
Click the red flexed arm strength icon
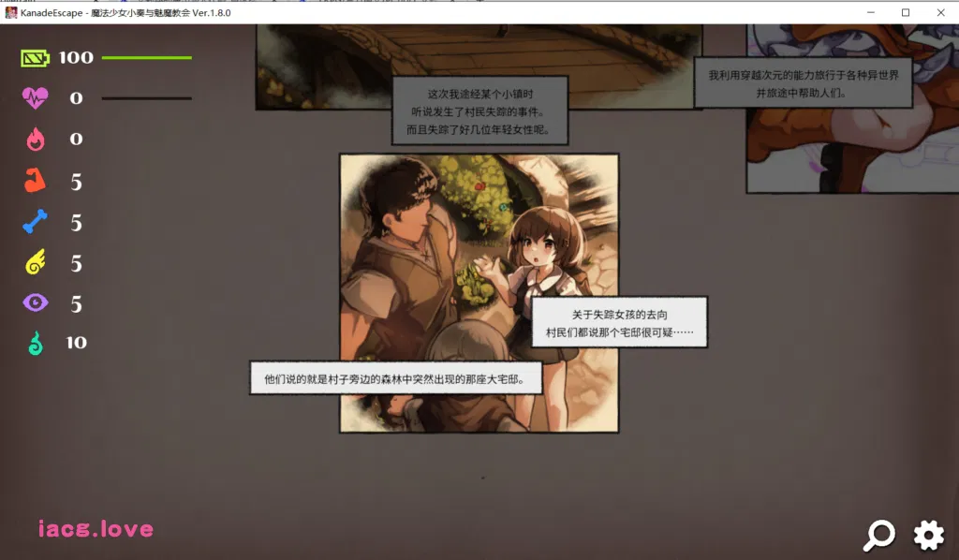tap(35, 181)
